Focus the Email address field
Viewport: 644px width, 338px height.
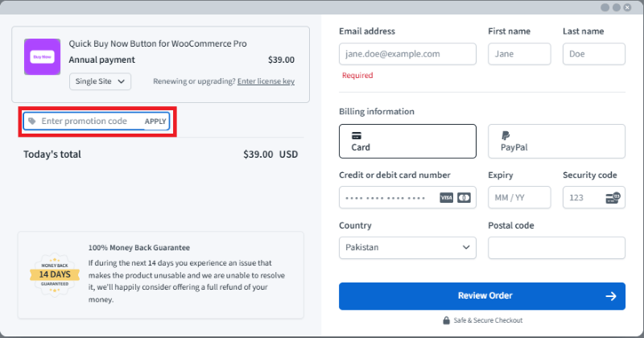[407, 54]
